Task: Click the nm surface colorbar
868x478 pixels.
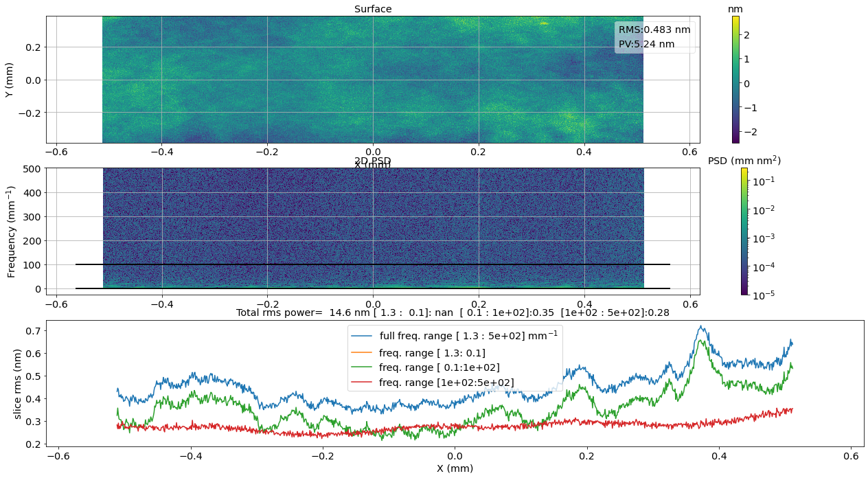Action: pyautogui.click(x=735, y=80)
